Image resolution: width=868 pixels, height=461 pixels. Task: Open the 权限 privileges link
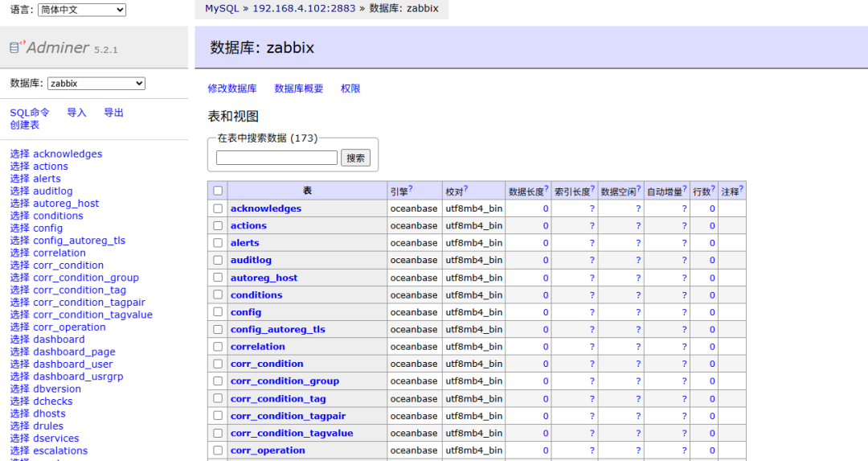[x=350, y=88]
